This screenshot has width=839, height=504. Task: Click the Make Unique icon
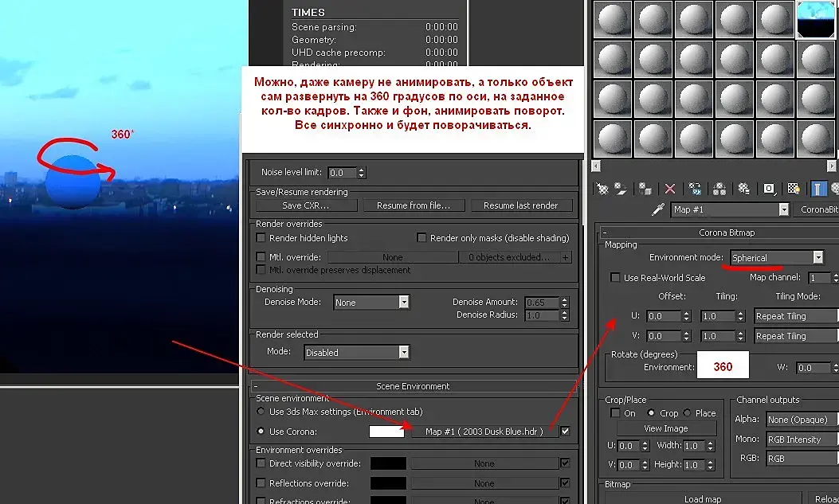pos(719,189)
